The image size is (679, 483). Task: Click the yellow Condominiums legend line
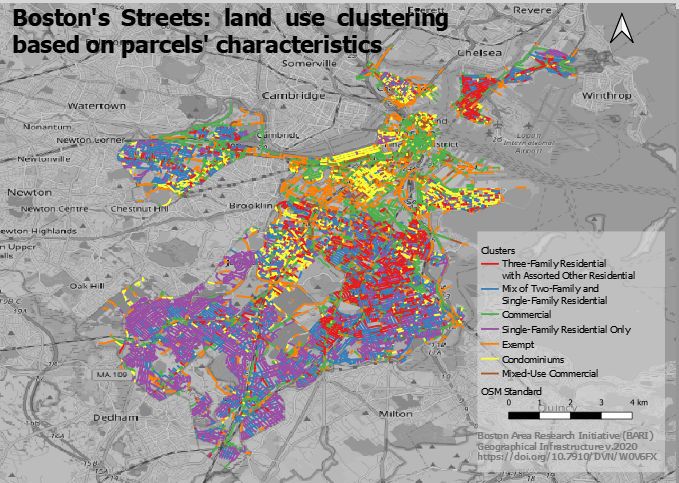coord(490,359)
